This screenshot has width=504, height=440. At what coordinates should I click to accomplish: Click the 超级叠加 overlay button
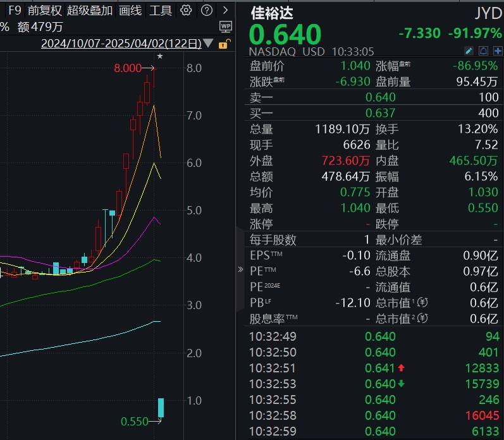coord(90,10)
